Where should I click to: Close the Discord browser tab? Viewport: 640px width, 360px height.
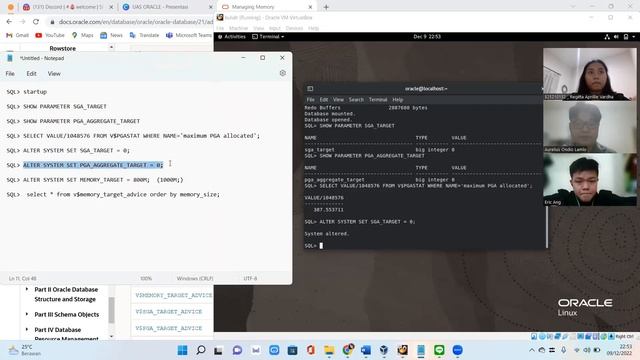point(111,7)
